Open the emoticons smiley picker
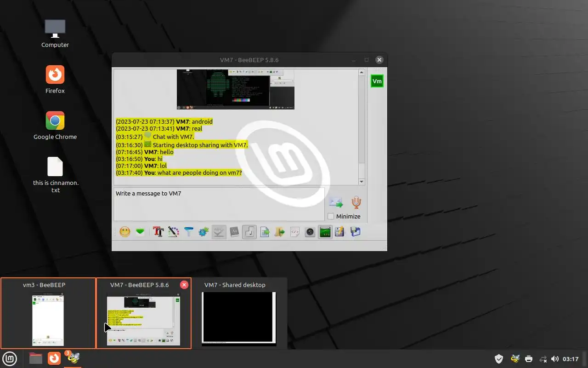Image resolution: width=588 pixels, height=368 pixels. tap(124, 232)
